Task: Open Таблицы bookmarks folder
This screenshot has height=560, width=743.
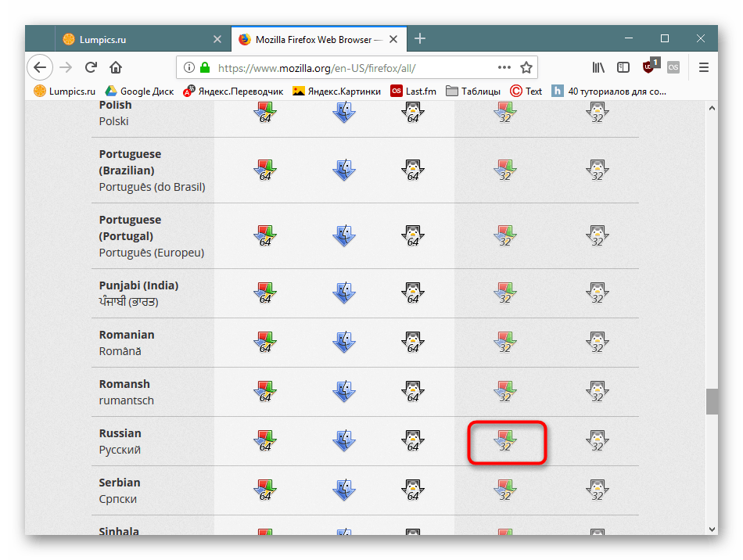Action: [x=473, y=91]
